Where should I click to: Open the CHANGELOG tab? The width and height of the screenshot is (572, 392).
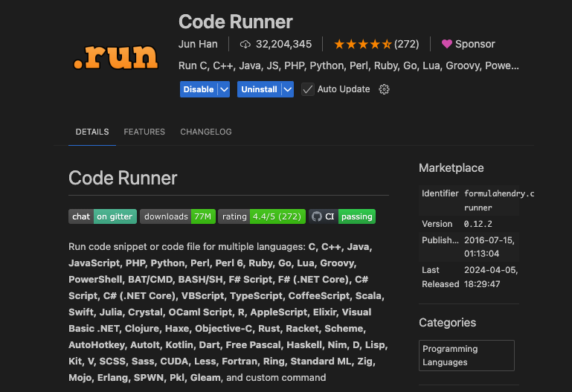(x=206, y=132)
